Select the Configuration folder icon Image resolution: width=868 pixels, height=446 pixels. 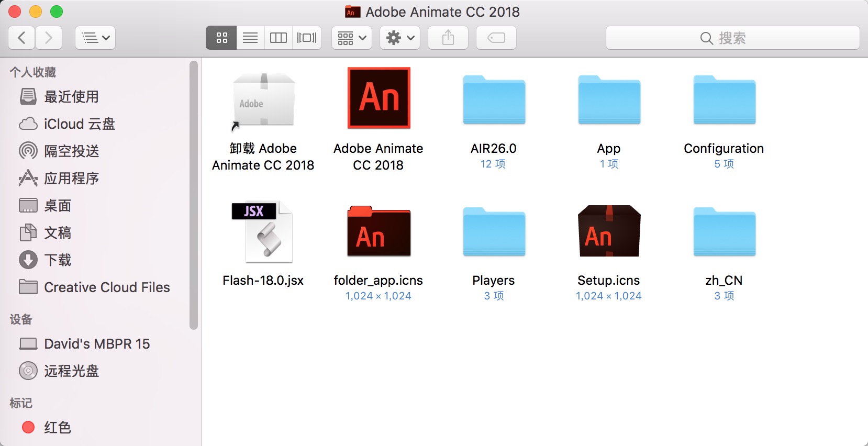(724, 100)
